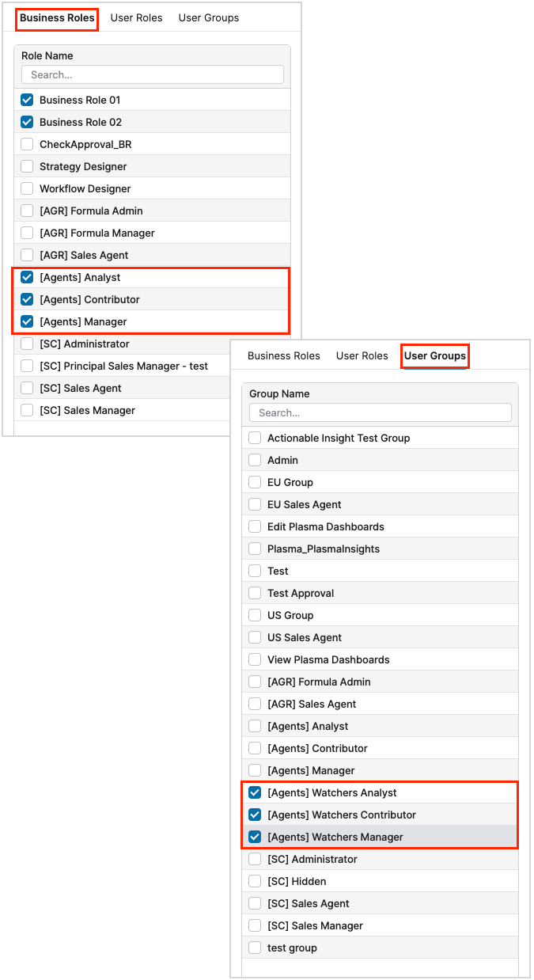The height and width of the screenshot is (980, 534).
Task: Untick [Agents] Watchers Manager group
Action: click(x=255, y=837)
